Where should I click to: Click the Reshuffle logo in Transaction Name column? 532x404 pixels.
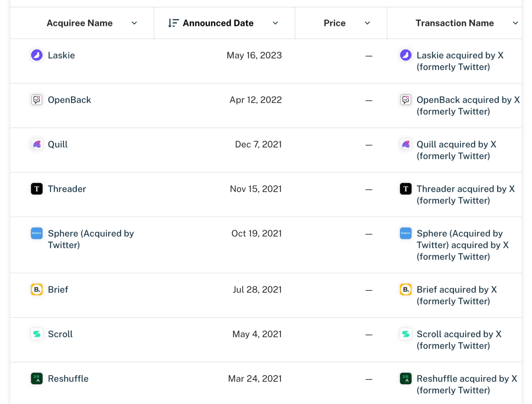pyautogui.click(x=406, y=379)
